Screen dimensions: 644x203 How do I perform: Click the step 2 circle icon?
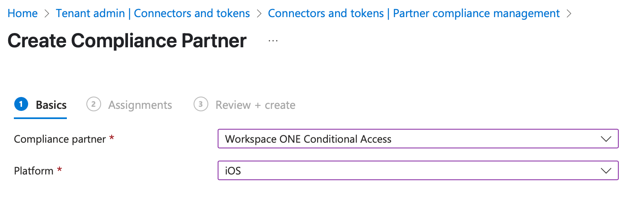[x=93, y=104]
